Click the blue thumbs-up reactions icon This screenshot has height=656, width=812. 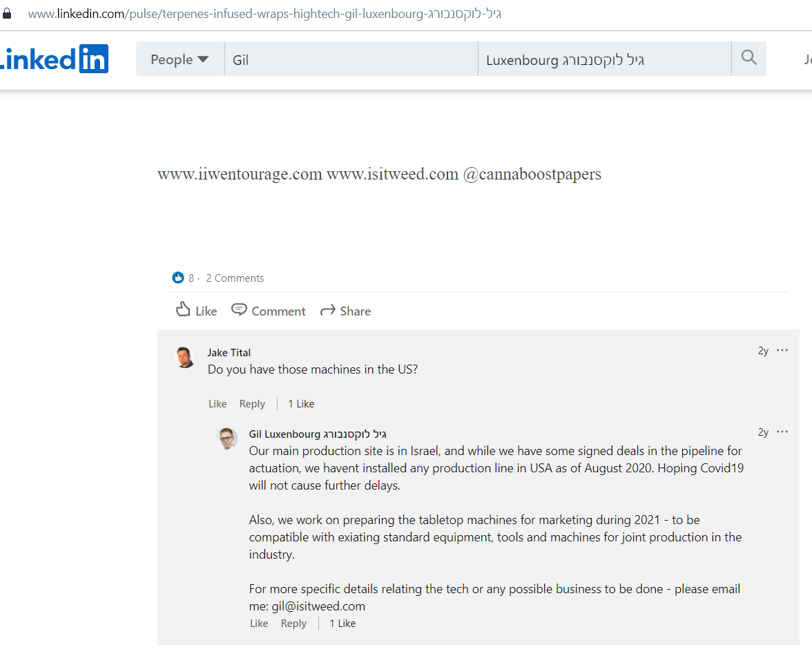(x=177, y=278)
